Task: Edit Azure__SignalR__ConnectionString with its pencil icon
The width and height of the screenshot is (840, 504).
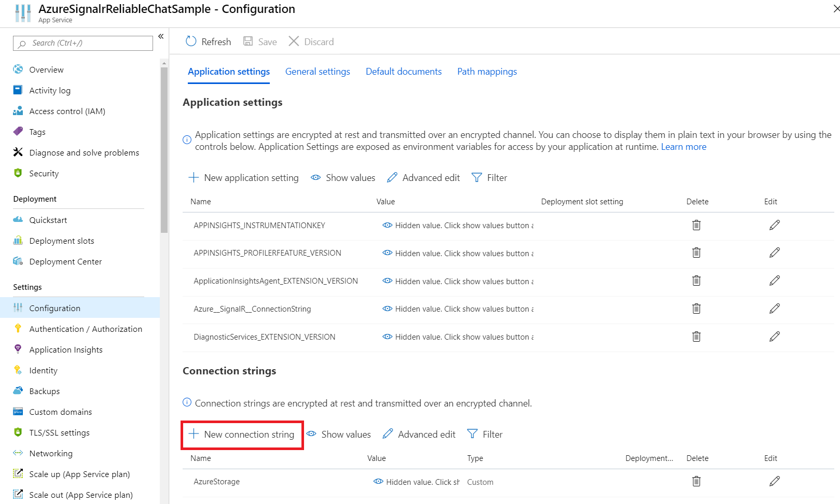Action: click(775, 309)
